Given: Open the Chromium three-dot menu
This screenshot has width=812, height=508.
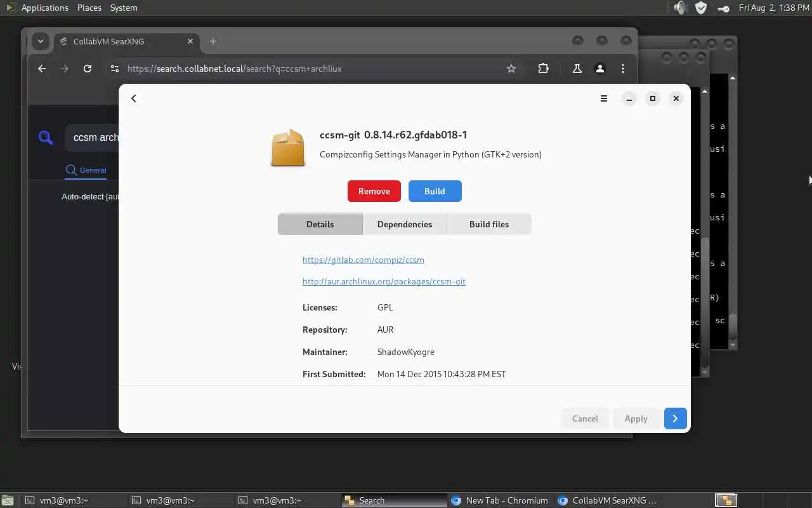Looking at the screenshot, I should point(623,69).
